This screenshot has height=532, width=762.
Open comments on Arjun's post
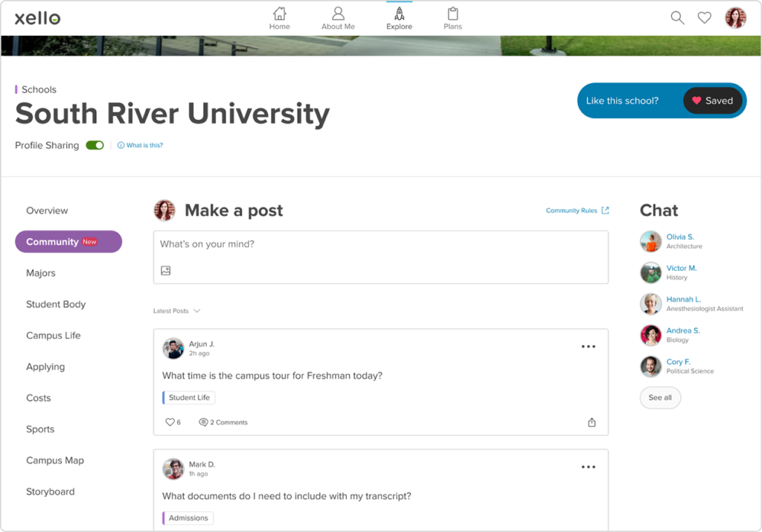222,422
